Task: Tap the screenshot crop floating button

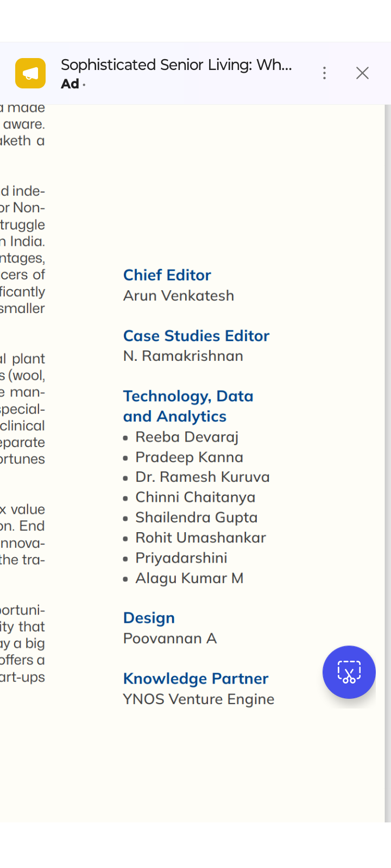Action: (349, 672)
